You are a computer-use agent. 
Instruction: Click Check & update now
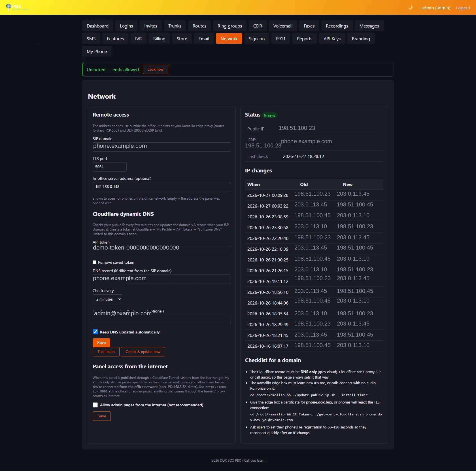point(143,352)
